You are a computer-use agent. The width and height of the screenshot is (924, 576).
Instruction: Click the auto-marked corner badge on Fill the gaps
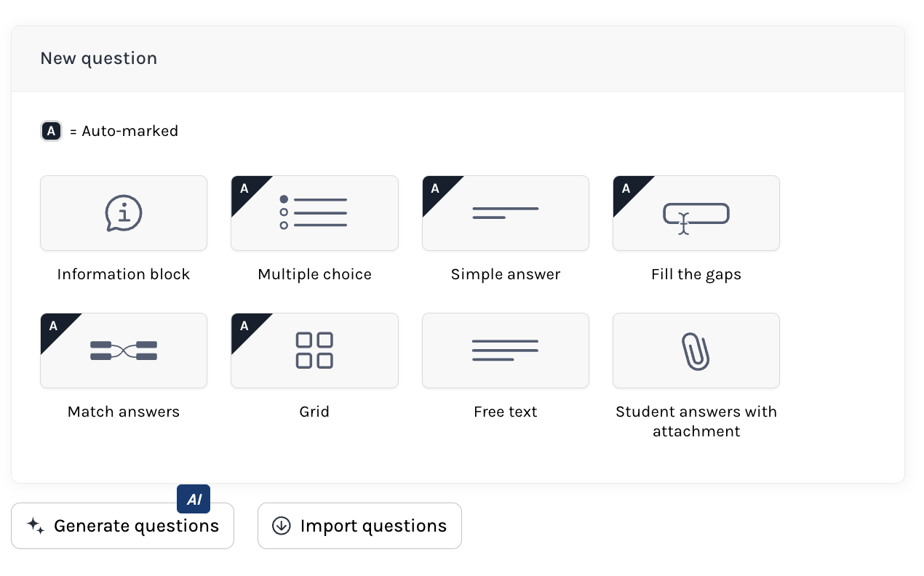pyautogui.click(x=626, y=188)
